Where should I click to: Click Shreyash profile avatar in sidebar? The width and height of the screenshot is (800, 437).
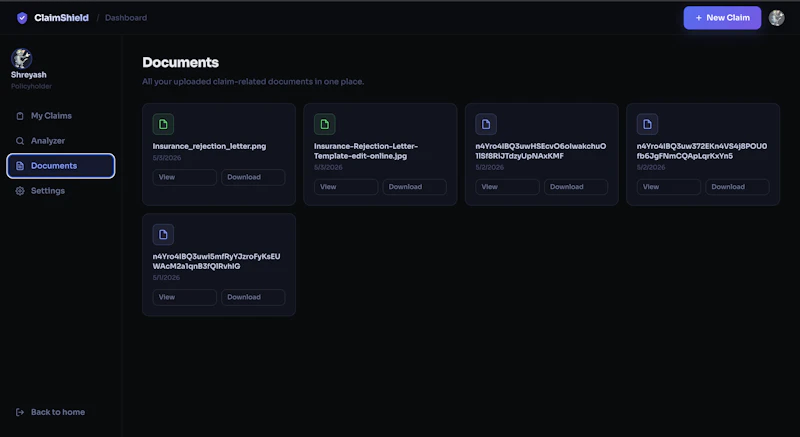coord(21,59)
